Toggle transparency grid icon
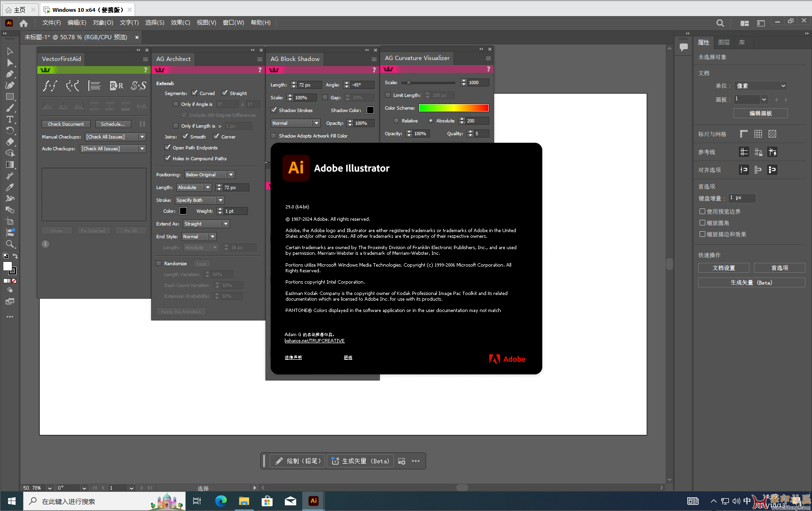Image resolution: width=812 pixels, height=511 pixels. (x=772, y=134)
